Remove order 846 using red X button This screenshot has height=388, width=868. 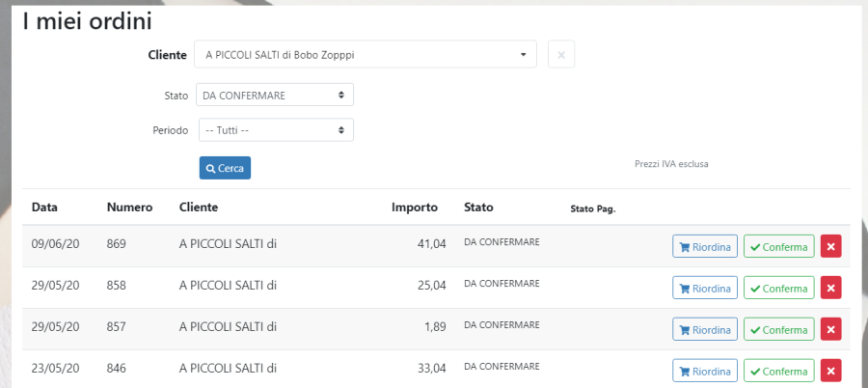coord(830,372)
